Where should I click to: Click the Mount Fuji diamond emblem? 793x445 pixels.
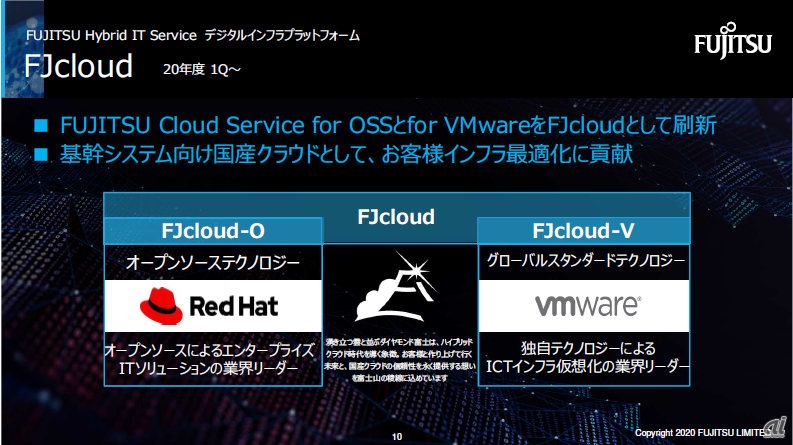pos(396,287)
